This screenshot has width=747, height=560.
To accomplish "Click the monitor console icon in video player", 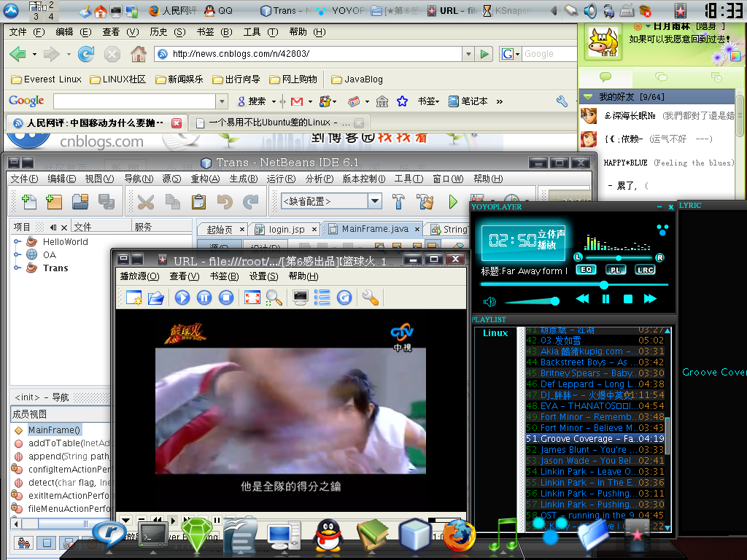I will tap(300, 297).
